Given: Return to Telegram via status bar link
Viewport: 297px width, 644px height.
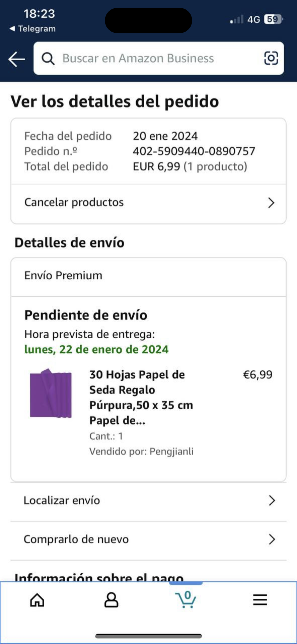Looking at the screenshot, I should 32,29.
